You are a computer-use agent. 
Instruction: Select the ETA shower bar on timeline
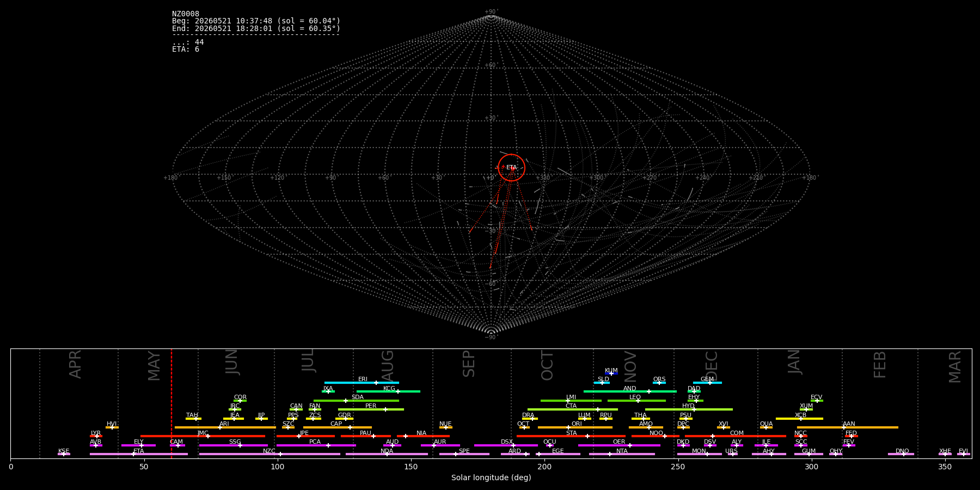pos(139,454)
